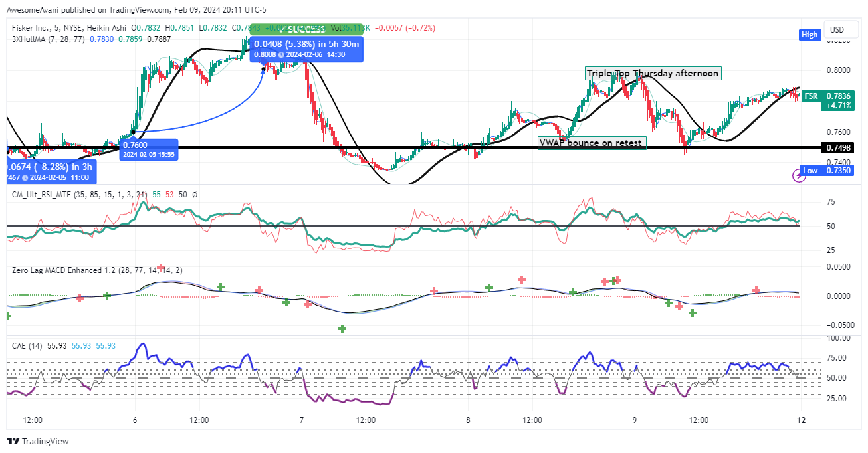Click the Zero Lag MACD Enhanced 1.2 legend
Viewport: 868px width, 453px height.
[98, 270]
